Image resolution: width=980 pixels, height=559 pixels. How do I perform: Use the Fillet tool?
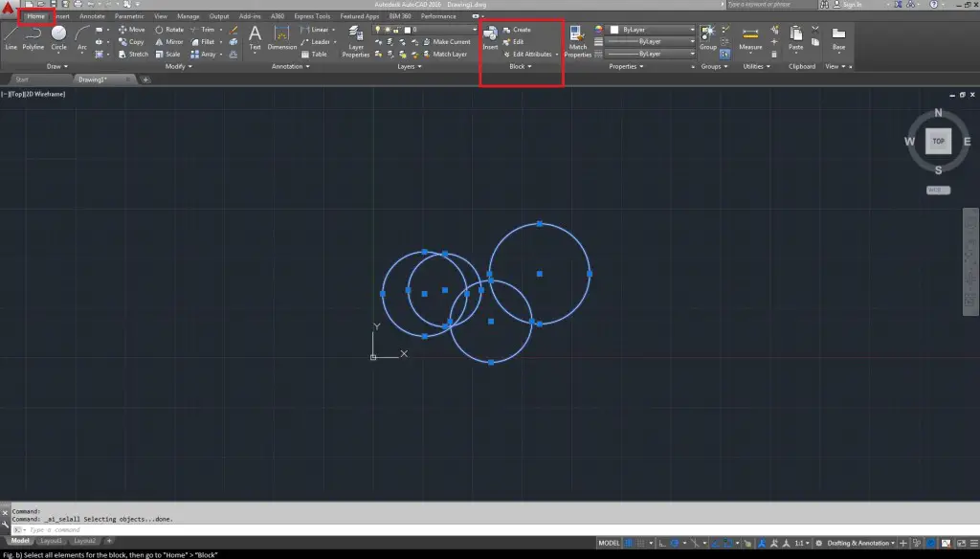pyautogui.click(x=203, y=42)
